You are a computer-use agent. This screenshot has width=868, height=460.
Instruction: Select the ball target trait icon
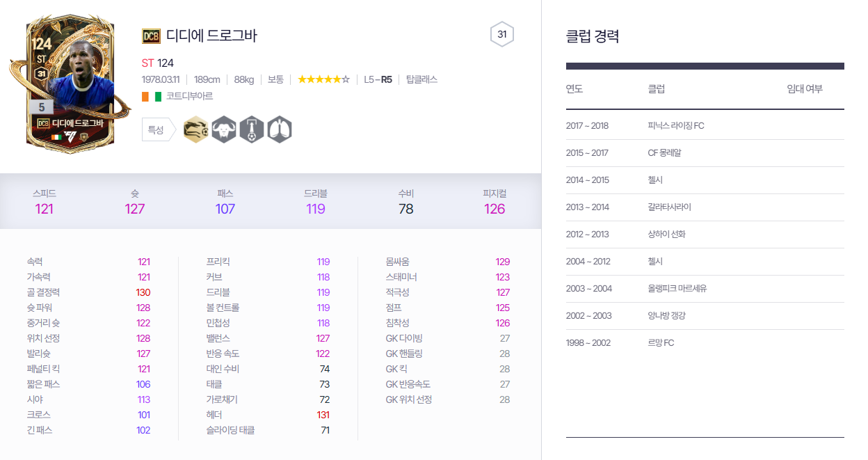[252, 129]
